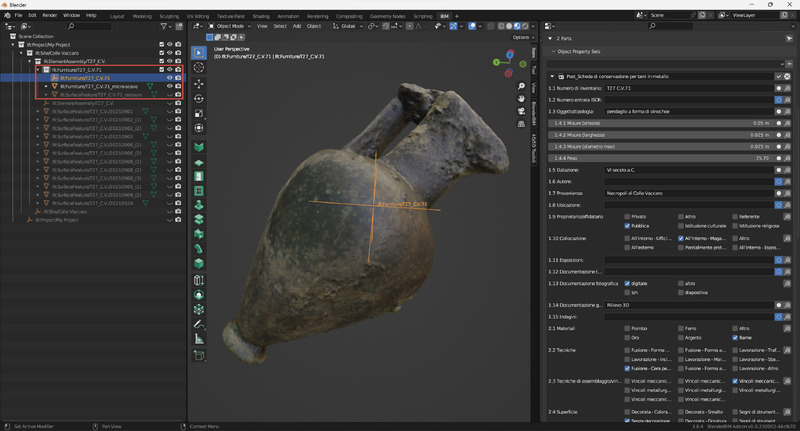Click the viewport zoom magnifier icon
Screen dimensions: 800x431
pos(521,87)
